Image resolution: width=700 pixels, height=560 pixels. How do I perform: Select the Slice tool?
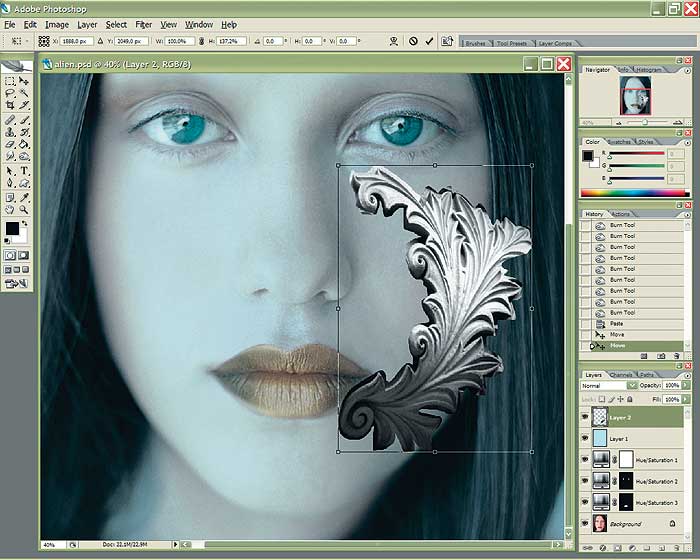(x=24, y=105)
